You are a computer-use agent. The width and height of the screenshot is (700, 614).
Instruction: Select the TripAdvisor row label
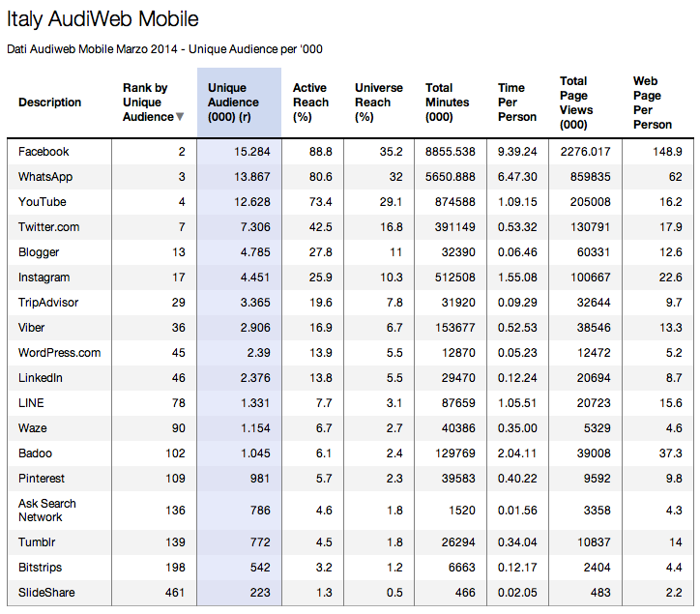(48, 303)
